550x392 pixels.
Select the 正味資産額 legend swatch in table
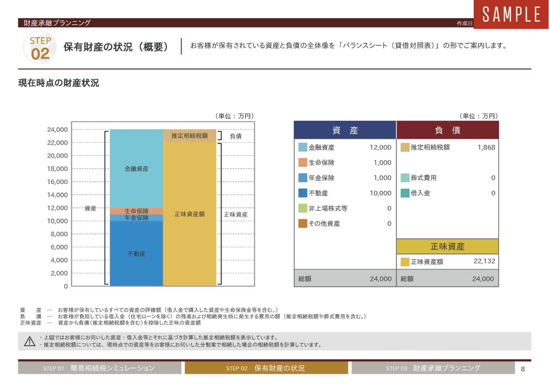pyautogui.click(x=405, y=262)
